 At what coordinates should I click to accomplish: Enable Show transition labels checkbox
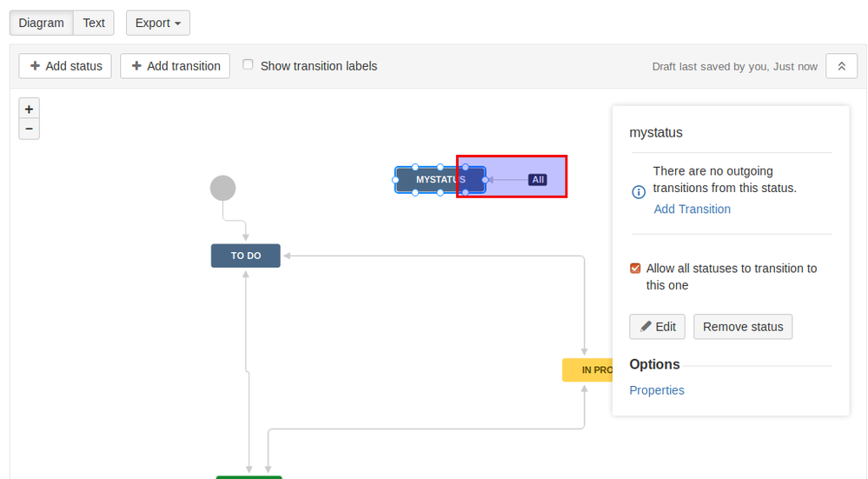click(x=248, y=65)
